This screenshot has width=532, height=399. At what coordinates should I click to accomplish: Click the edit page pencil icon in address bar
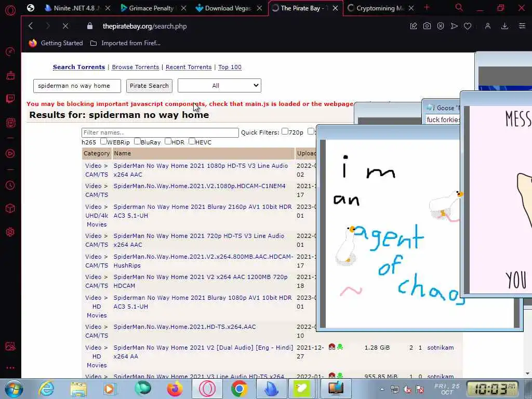click(x=413, y=26)
